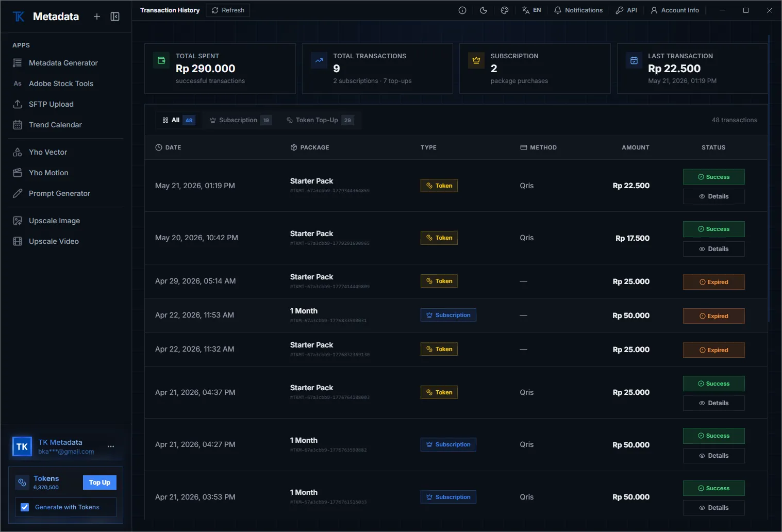Click the Subscription crown icon in summary card
782x532 pixels.
click(476, 60)
